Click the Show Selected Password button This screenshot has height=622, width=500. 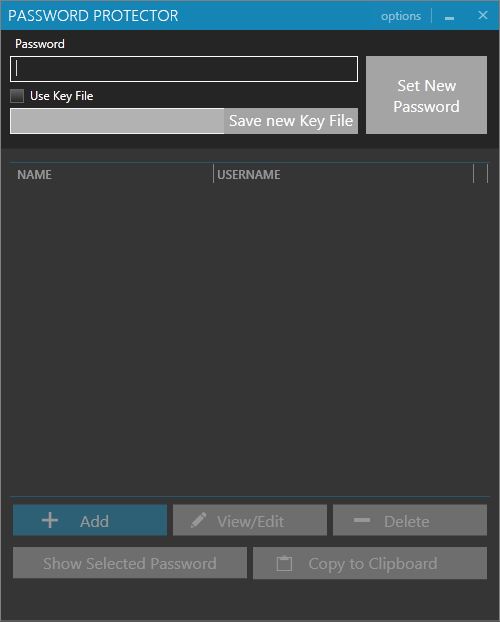[130, 563]
